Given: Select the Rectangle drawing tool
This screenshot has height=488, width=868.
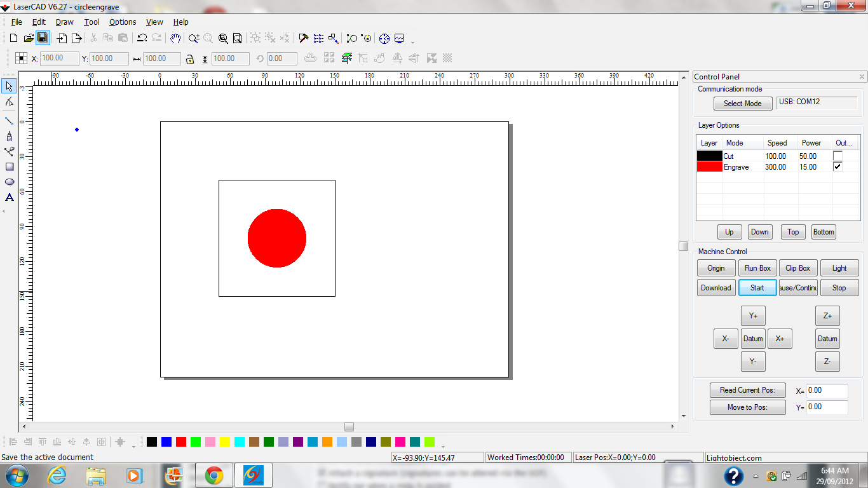Looking at the screenshot, I should [x=10, y=166].
